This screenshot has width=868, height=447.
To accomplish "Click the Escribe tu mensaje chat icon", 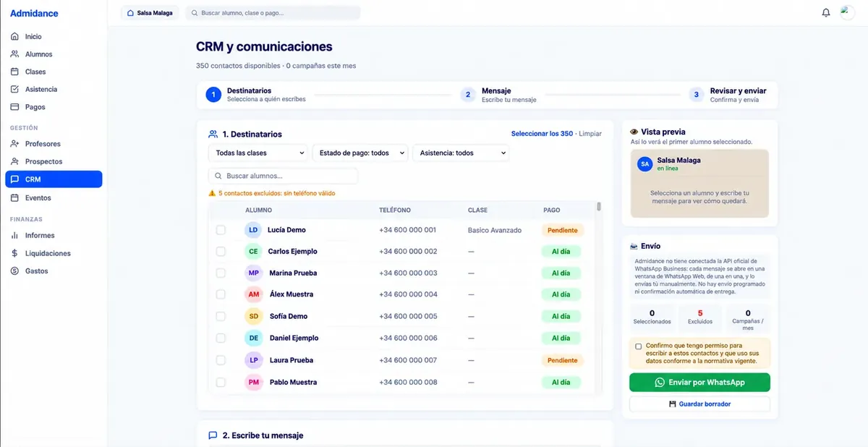I will tap(213, 435).
